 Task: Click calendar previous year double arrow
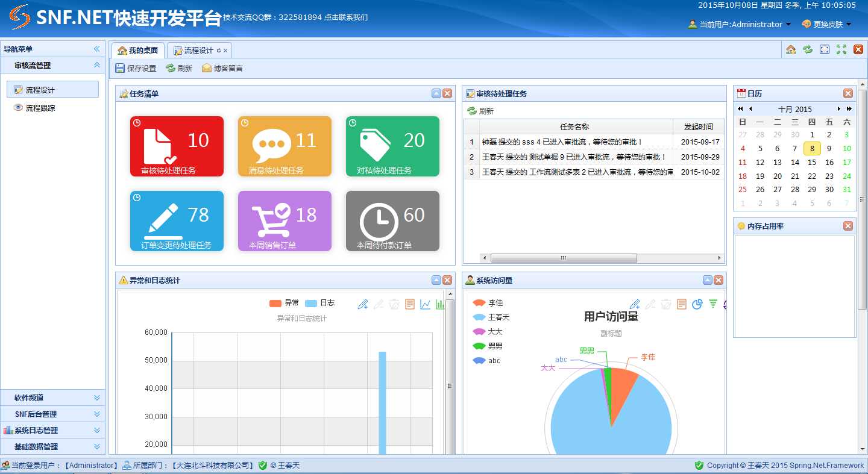click(740, 109)
